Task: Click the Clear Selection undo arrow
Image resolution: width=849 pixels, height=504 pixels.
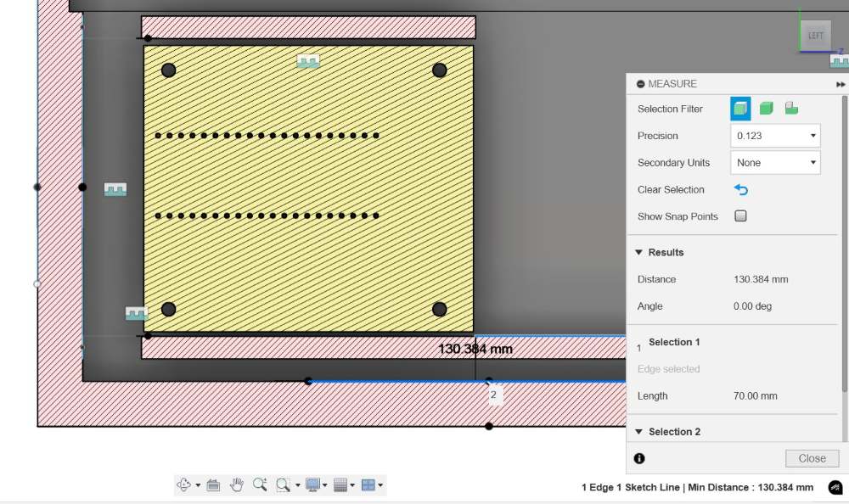Action: point(741,190)
